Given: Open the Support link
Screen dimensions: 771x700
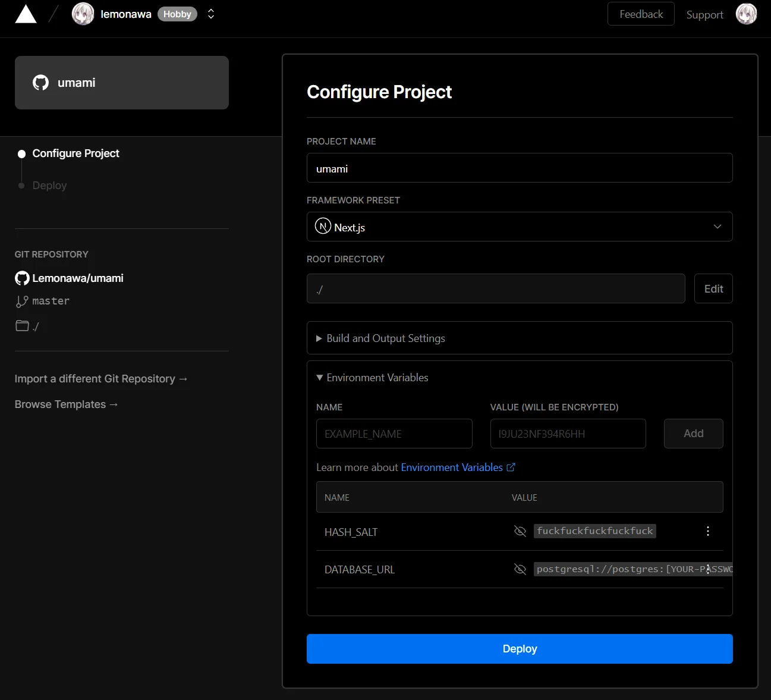Looking at the screenshot, I should click(704, 14).
